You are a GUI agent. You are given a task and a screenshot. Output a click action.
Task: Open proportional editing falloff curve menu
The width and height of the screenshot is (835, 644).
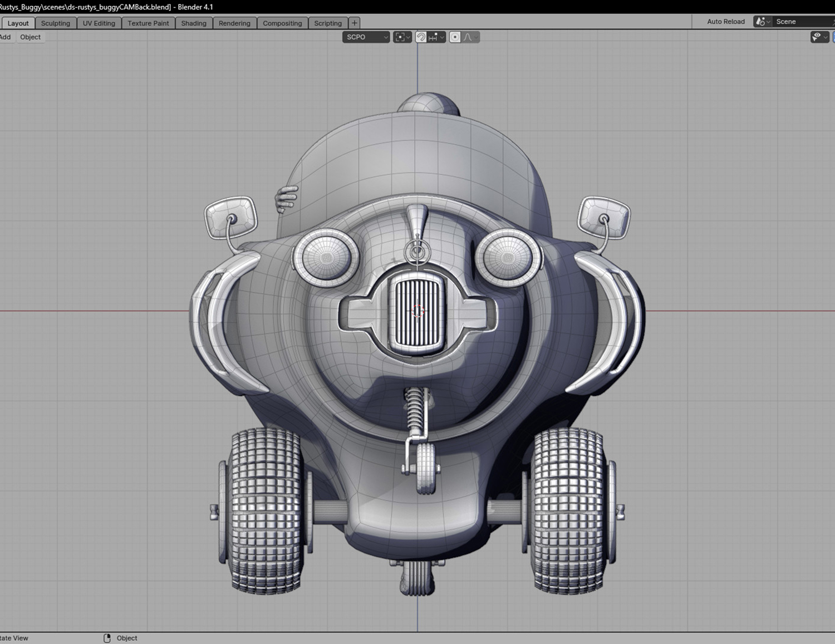[x=470, y=37]
